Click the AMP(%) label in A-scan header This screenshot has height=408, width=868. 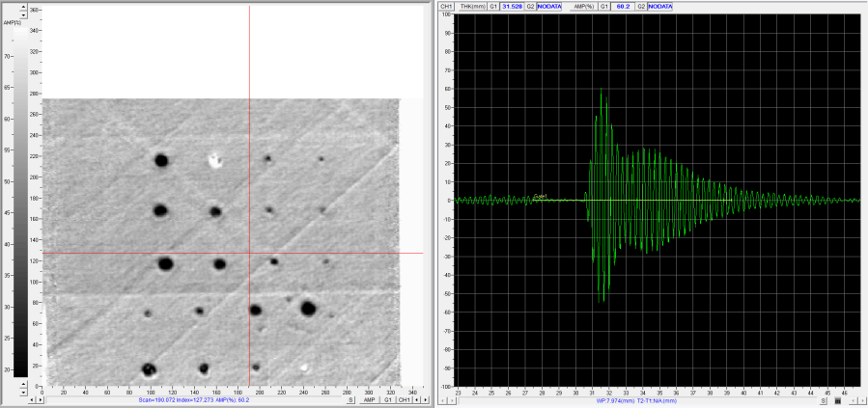585,6
